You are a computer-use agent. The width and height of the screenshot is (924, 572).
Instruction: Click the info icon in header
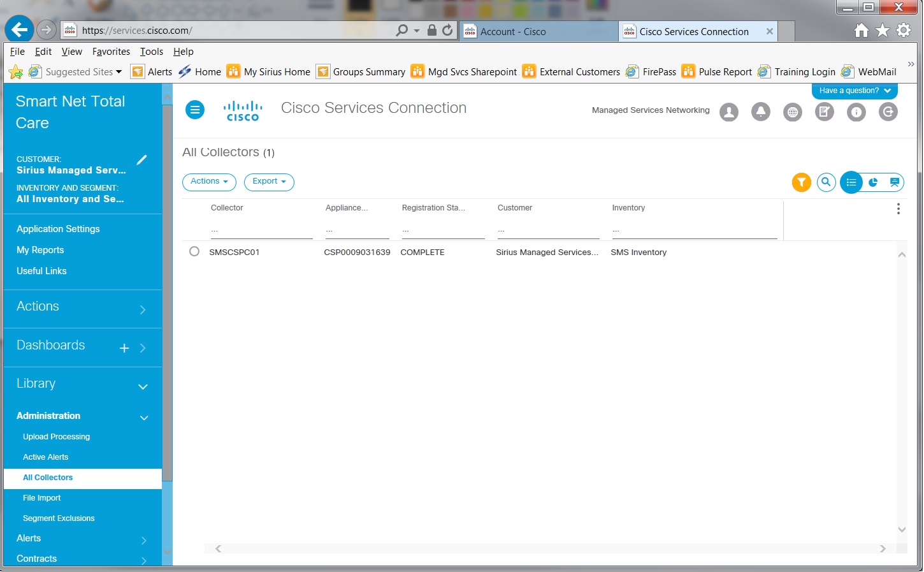856,112
